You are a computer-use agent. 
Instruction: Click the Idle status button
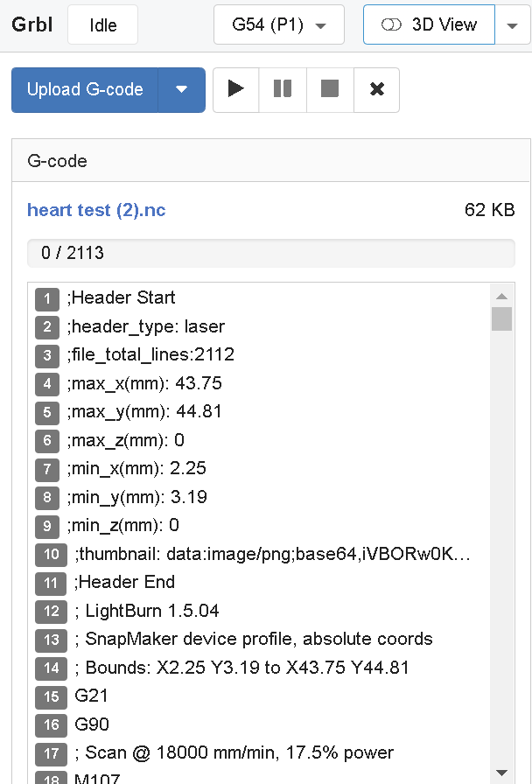point(103,25)
